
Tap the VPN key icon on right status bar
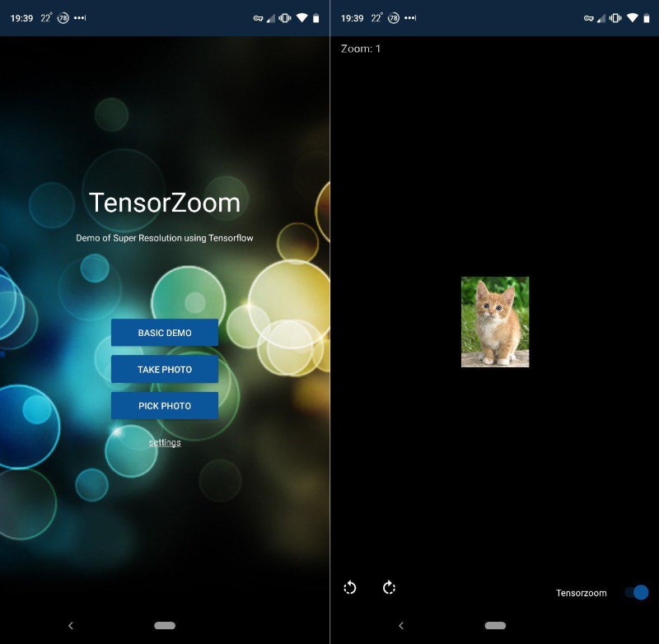click(589, 18)
